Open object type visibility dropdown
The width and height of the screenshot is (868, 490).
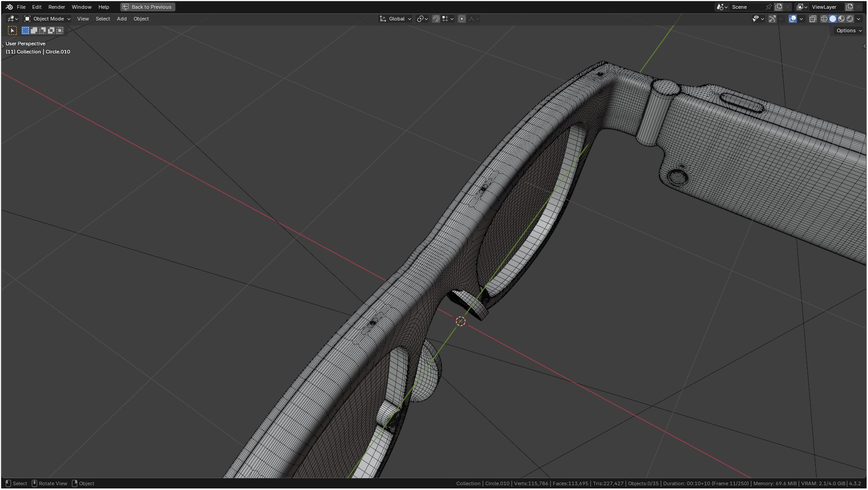click(758, 19)
